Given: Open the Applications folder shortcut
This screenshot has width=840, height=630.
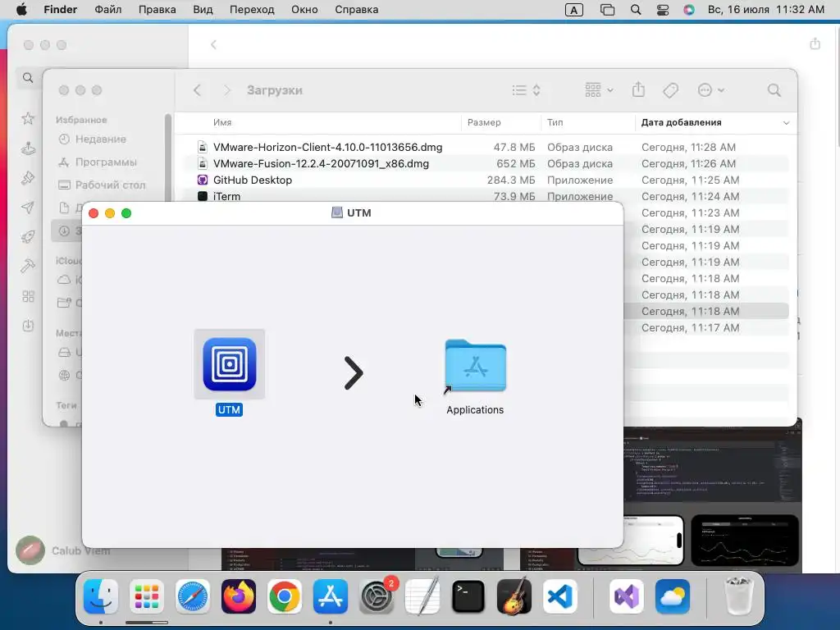Looking at the screenshot, I should coord(475,366).
